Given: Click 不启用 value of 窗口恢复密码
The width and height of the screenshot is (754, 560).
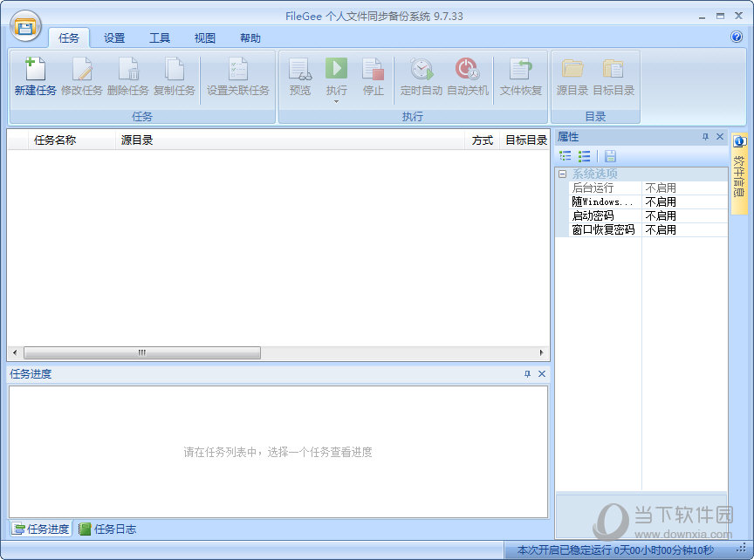Looking at the screenshot, I should coord(661,229).
